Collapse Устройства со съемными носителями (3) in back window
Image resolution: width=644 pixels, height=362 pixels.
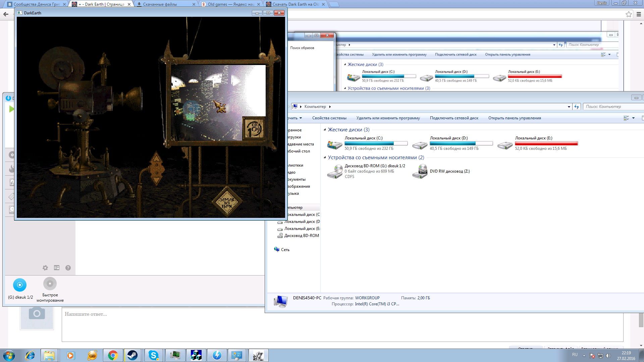point(345,88)
